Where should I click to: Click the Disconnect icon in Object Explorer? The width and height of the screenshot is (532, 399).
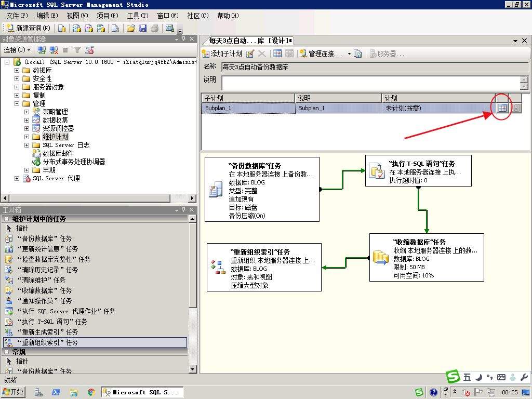[x=54, y=50]
